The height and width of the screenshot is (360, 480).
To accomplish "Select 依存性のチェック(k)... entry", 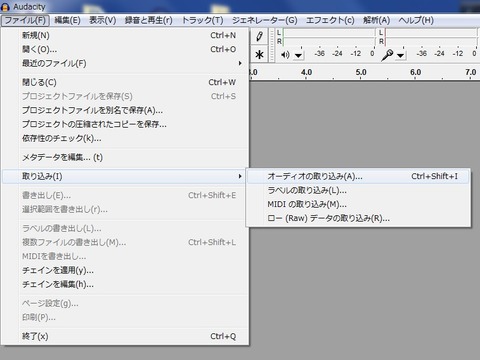I will click(x=126, y=138).
